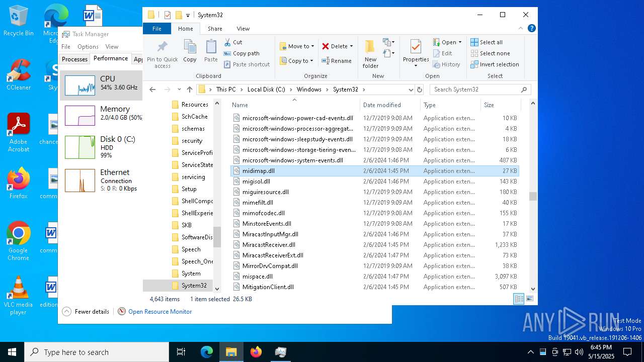644x362 pixels.
Task: Switch to the View ribbon tab
Action: (x=243, y=29)
